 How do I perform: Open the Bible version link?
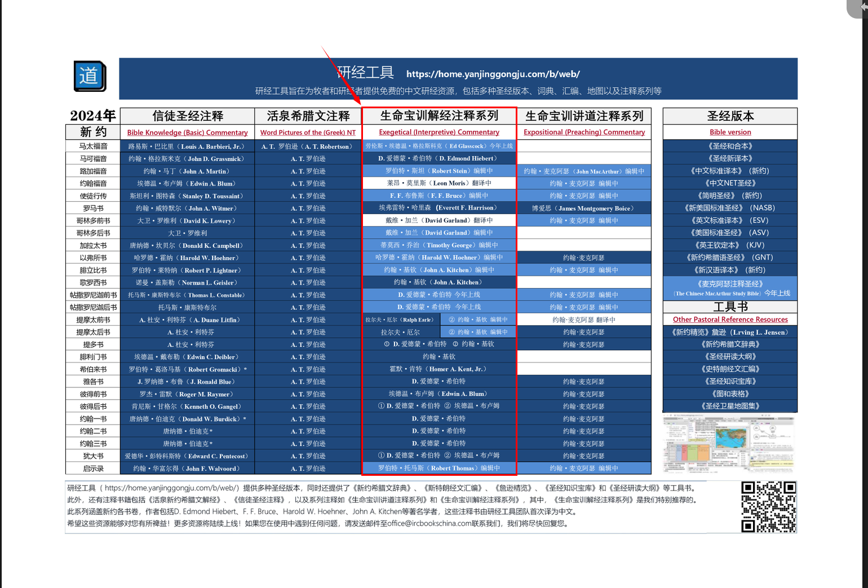pyautogui.click(x=730, y=132)
